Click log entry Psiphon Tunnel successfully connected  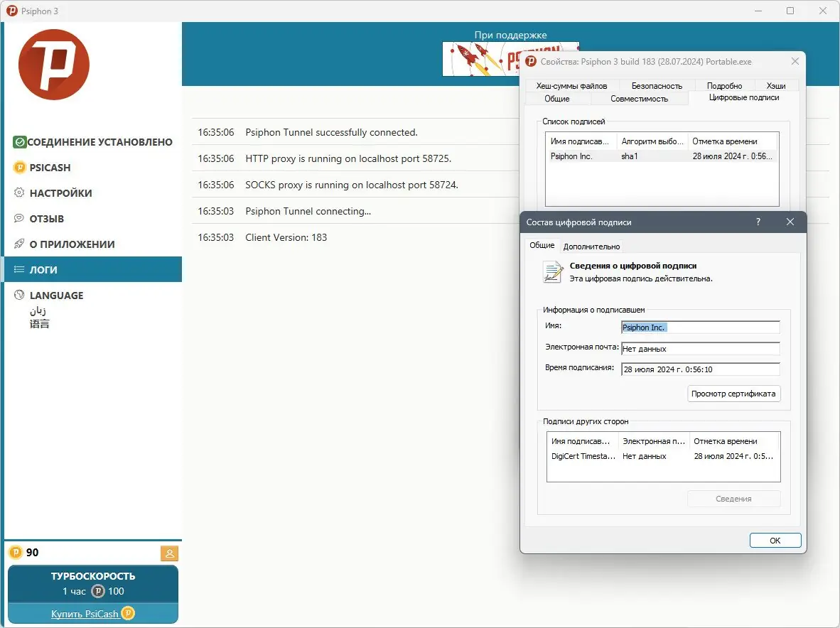click(x=331, y=132)
